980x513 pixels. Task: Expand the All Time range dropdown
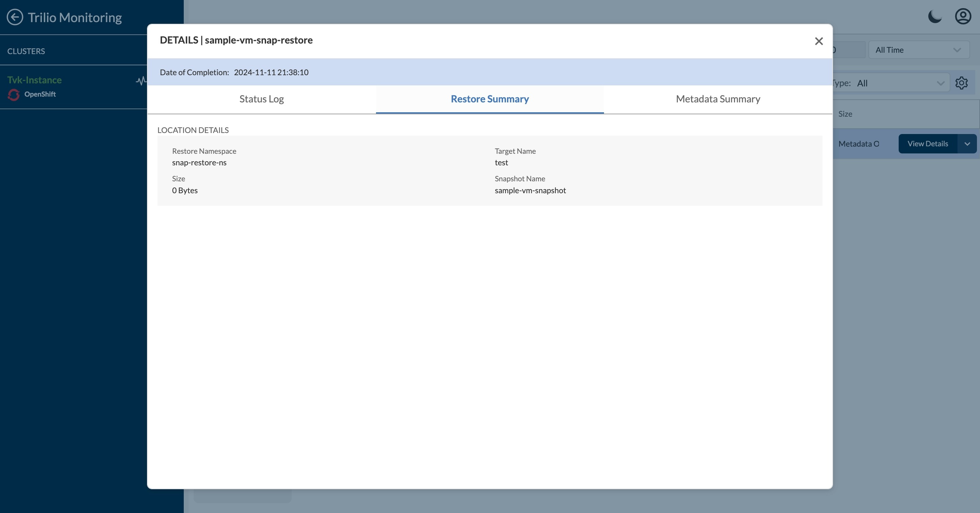click(918, 50)
